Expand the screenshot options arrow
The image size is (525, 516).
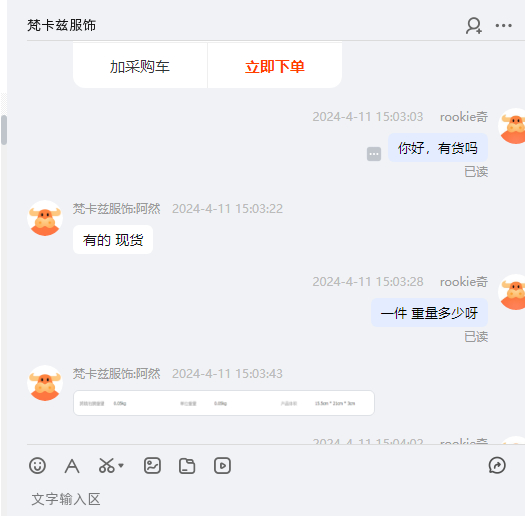point(121,465)
